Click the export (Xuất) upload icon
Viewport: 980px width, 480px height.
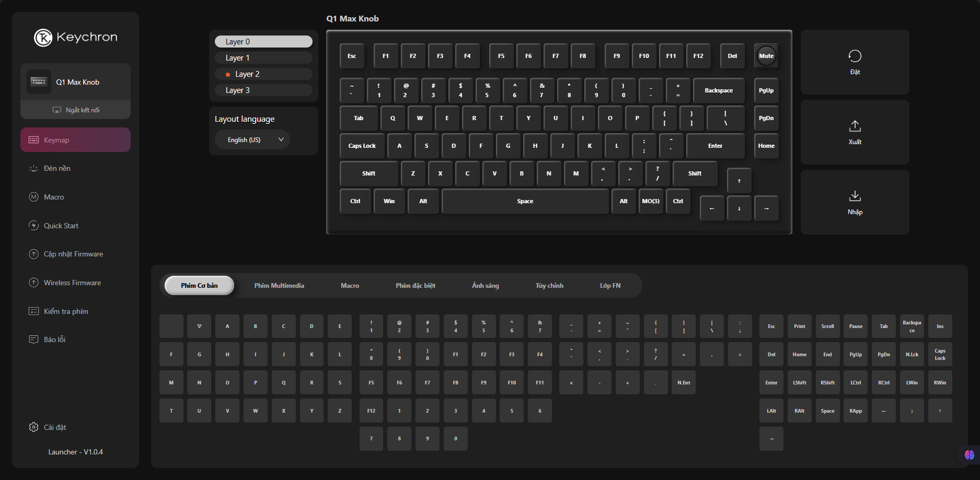pos(855,126)
